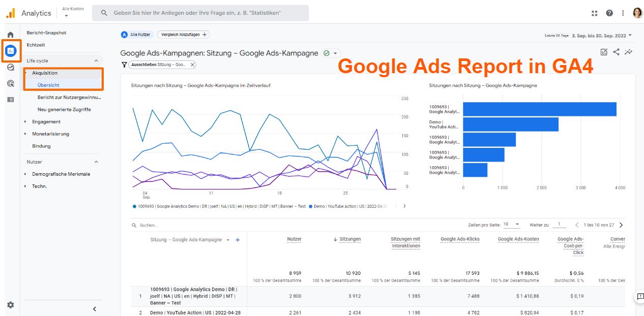Open Insights with the sparkline icon

(x=629, y=52)
